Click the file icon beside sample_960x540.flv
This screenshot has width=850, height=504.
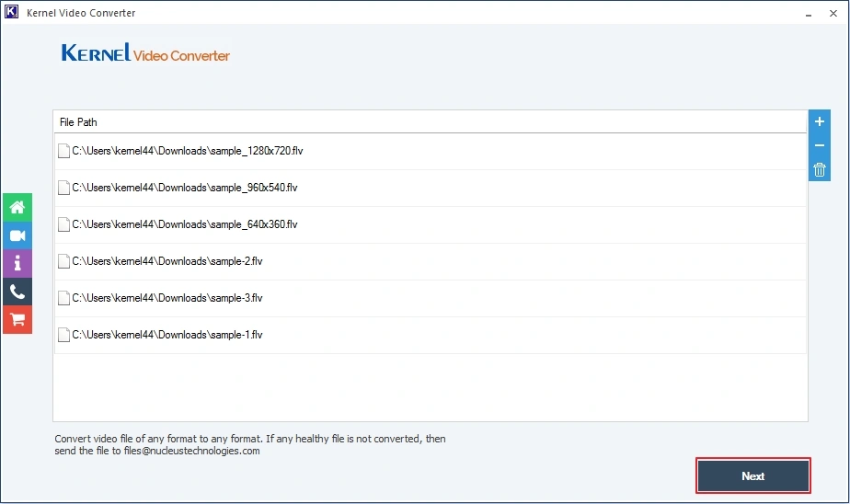tap(64, 188)
